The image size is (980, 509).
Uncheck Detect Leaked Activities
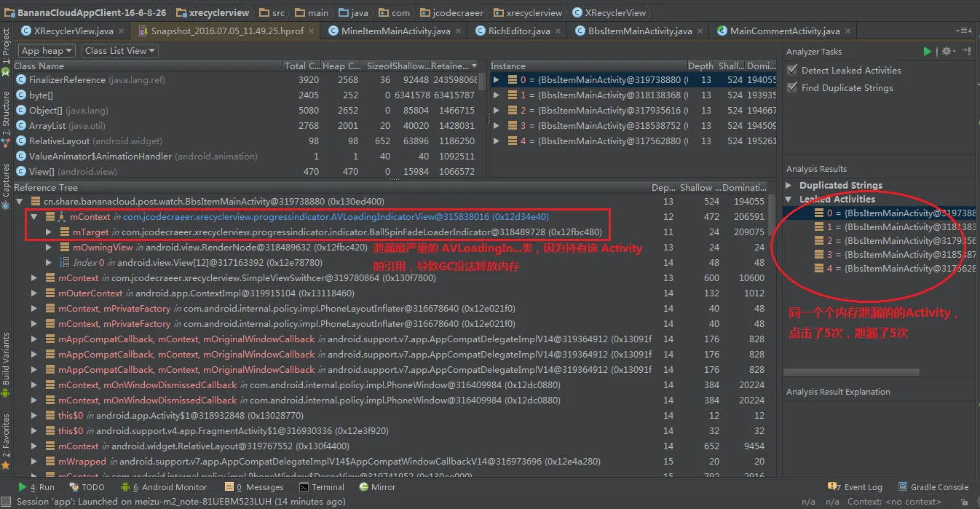792,71
